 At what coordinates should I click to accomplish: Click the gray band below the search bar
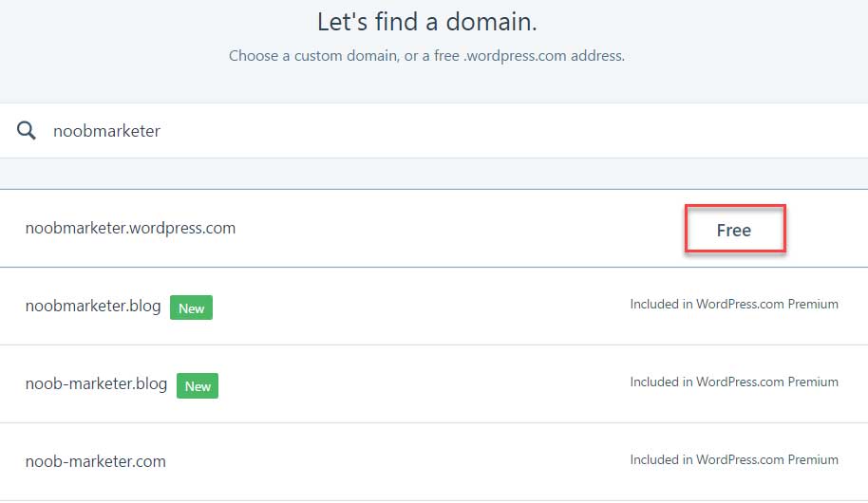pyautogui.click(x=434, y=173)
